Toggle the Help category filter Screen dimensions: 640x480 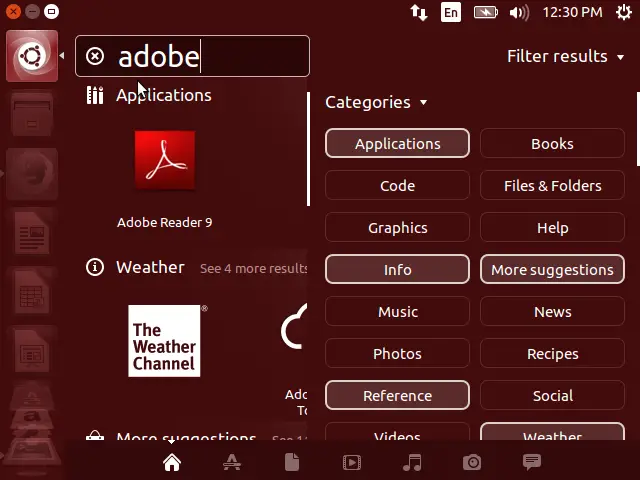pos(552,227)
